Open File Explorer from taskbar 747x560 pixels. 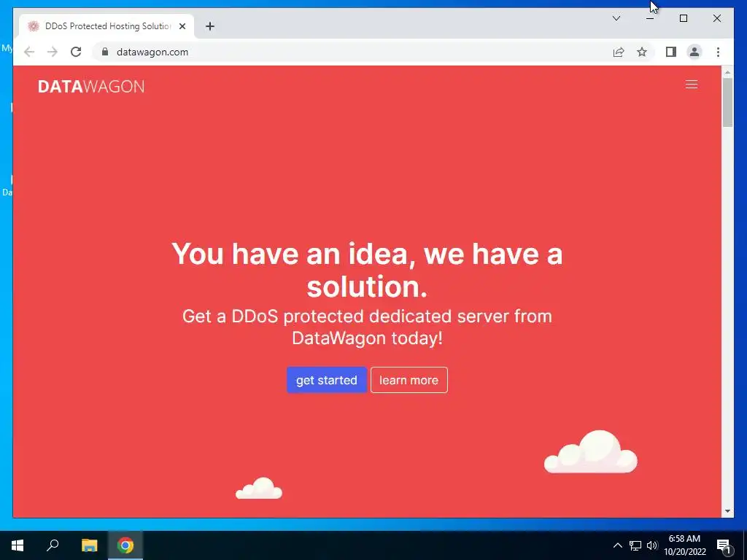(x=89, y=545)
